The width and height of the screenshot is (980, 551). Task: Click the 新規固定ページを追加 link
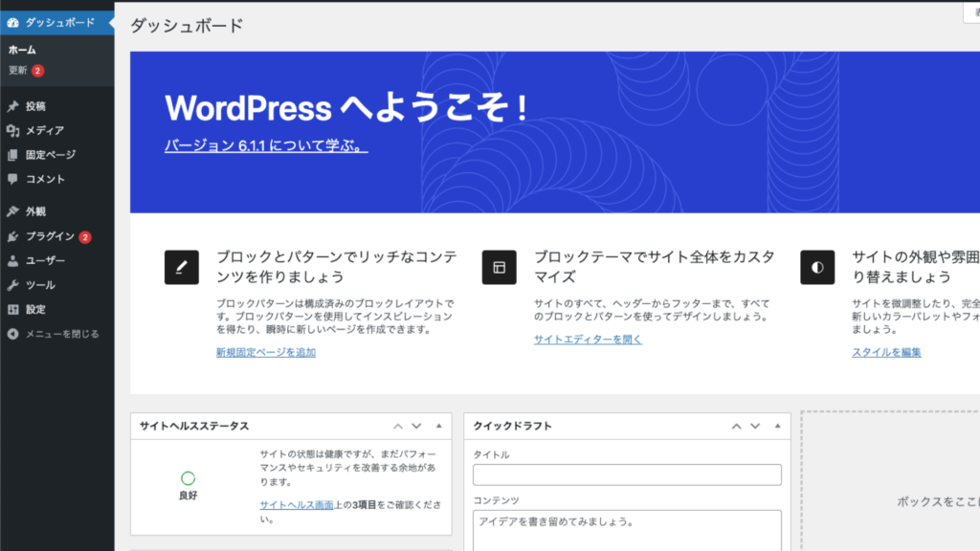tap(266, 352)
